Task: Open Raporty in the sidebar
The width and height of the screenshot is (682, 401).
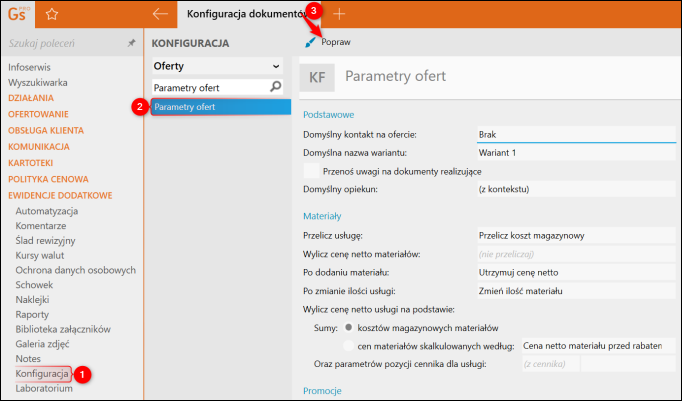Action: click(x=32, y=314)
